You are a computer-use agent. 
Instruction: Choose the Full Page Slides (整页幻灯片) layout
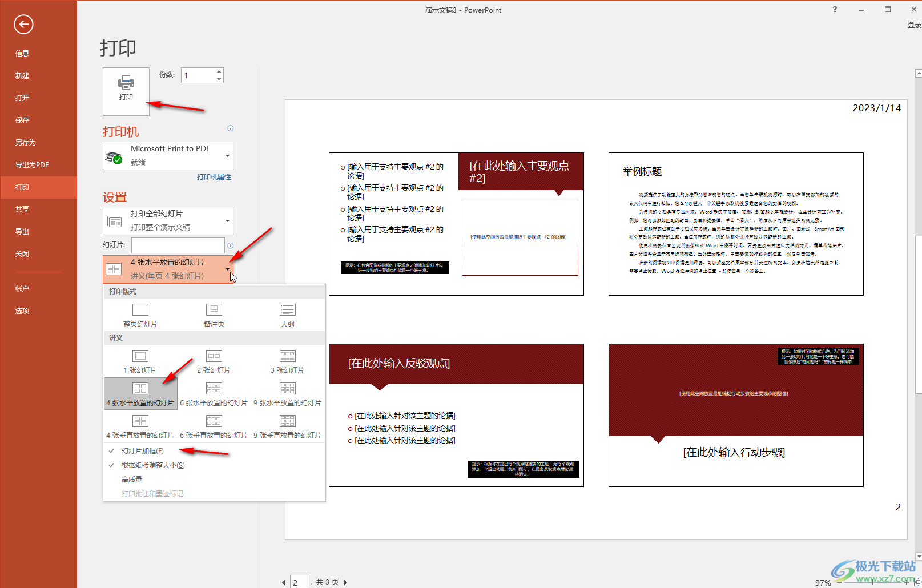[140, 315]
